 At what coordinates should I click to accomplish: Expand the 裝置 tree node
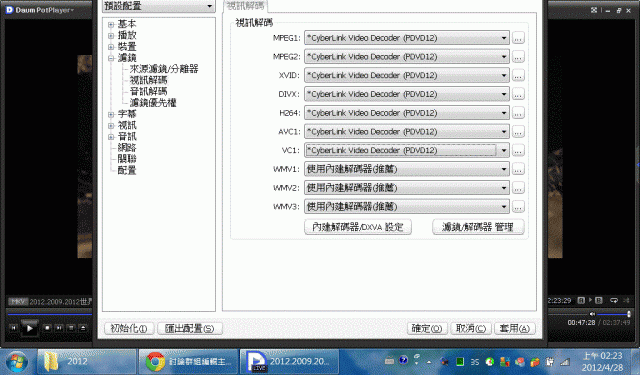coord(111,47)
